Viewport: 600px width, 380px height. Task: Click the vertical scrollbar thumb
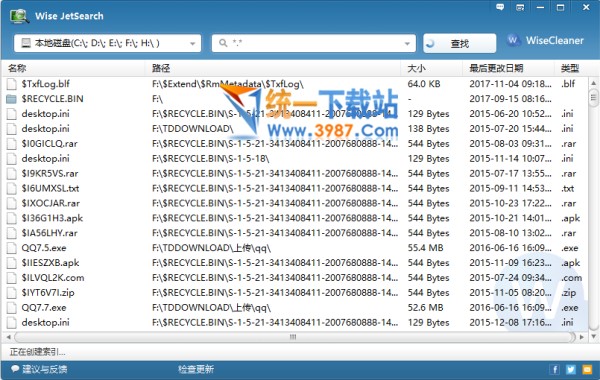pyautogui.click(x=593, y=97)
